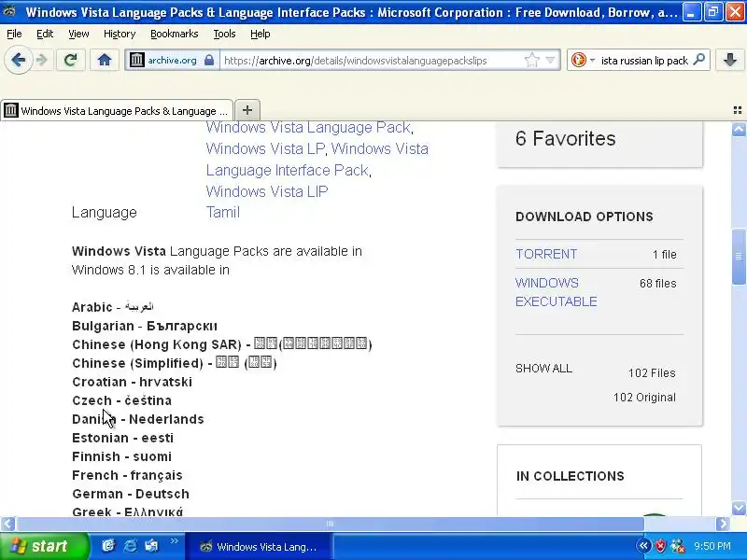This screenshot has height=560, width=747.
Task: Open the View menu
Action: click(78, 34)
